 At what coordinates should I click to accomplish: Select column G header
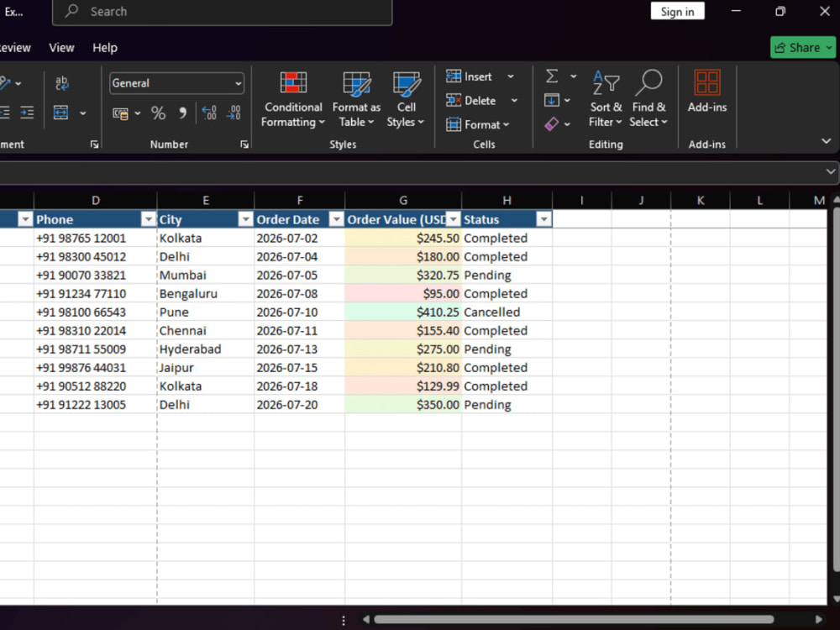coord(403,201)
